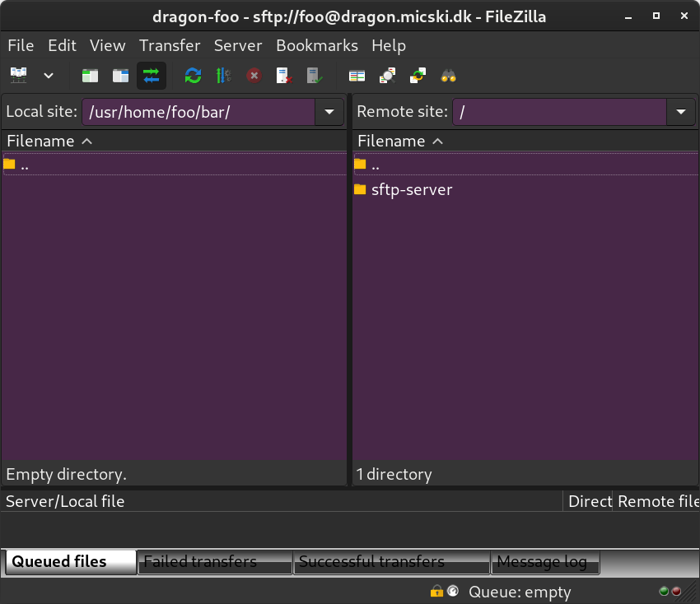Click the Remote site path field

pyautogui.click(x=559, y=112)
